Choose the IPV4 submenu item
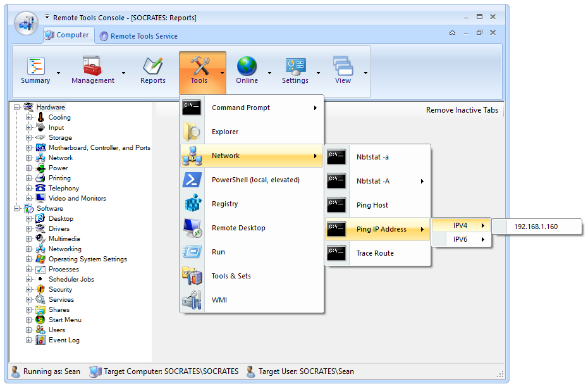This screenshot has height=386, width=588. [461, 225]
